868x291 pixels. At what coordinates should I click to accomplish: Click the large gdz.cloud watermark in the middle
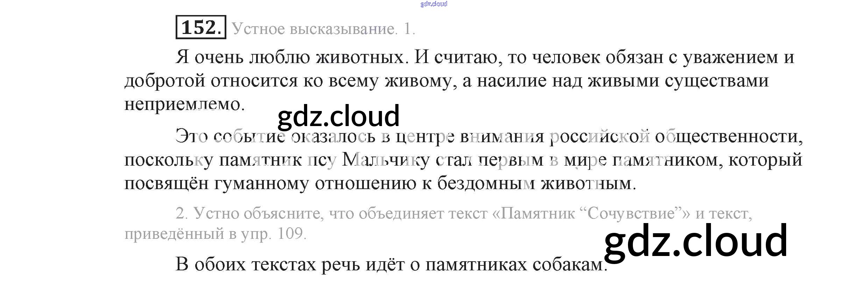tap(338, 116)
